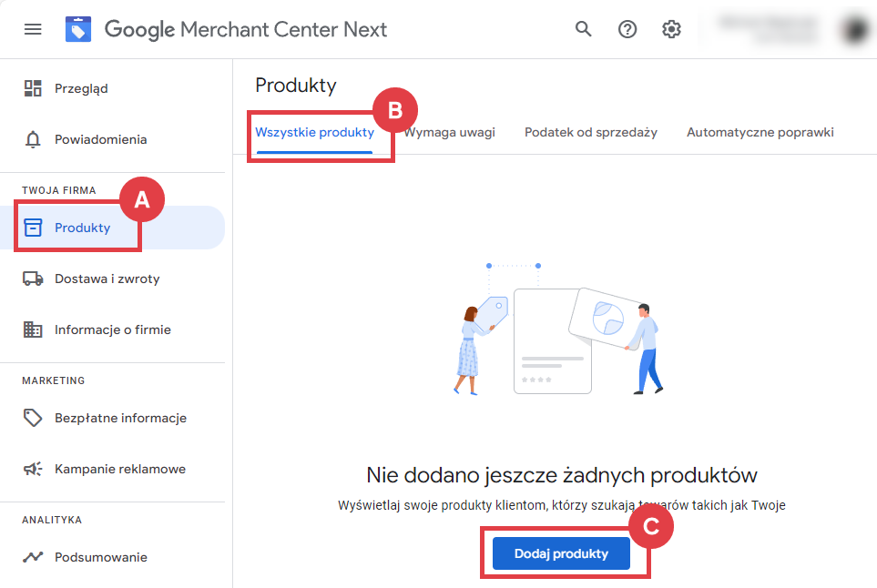Click the Bezpłatne informacje tag icon
877x588 pixels.
click(35, 418)
